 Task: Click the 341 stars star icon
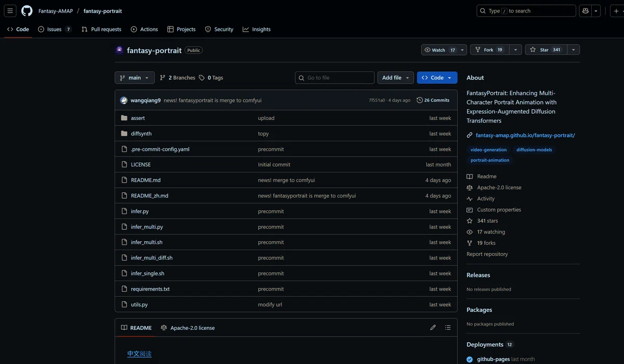[470, 221]
